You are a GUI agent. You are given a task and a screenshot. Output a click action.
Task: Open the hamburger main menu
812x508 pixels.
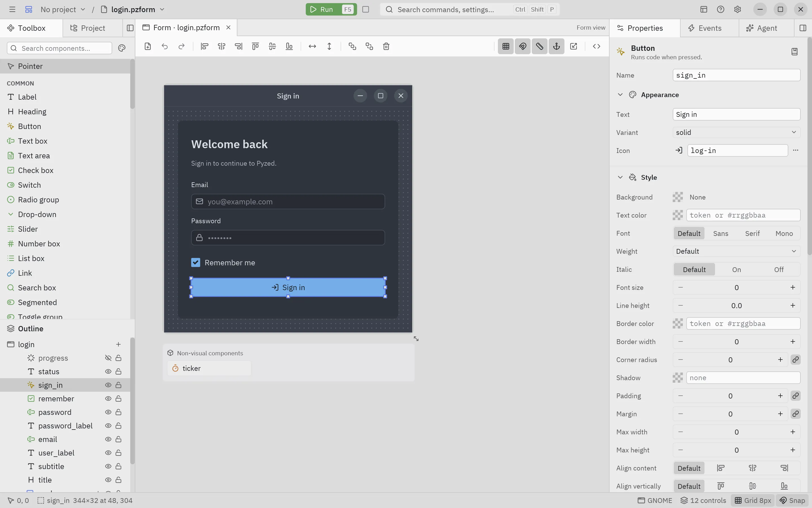pyautogui.click(x=12, y=9)
